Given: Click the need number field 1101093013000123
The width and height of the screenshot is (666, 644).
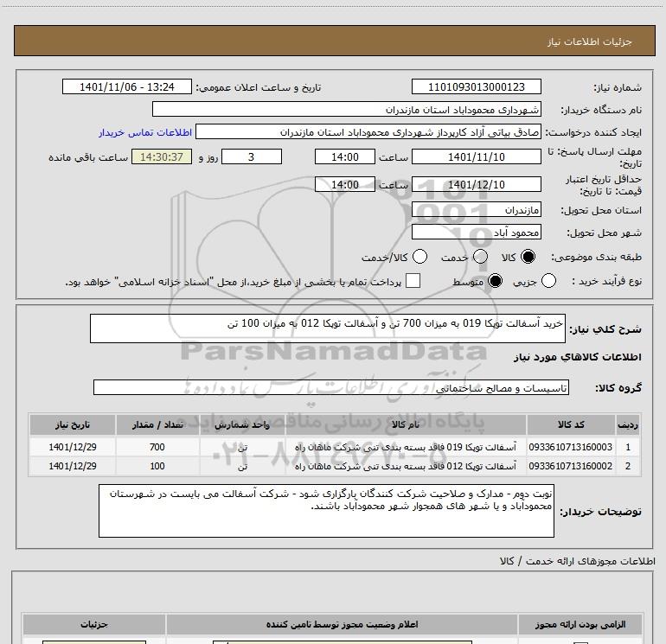Looking at the screenshot, I should (x=476, y=87).
